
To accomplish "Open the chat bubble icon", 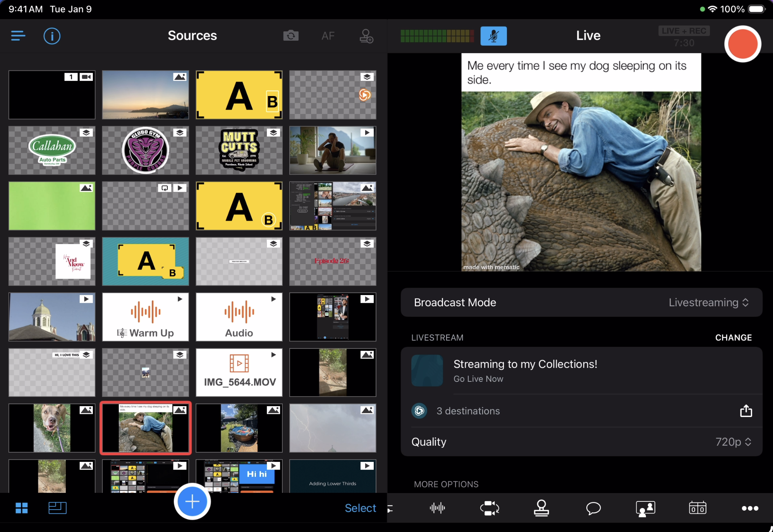I will click(x=593, y=508).
